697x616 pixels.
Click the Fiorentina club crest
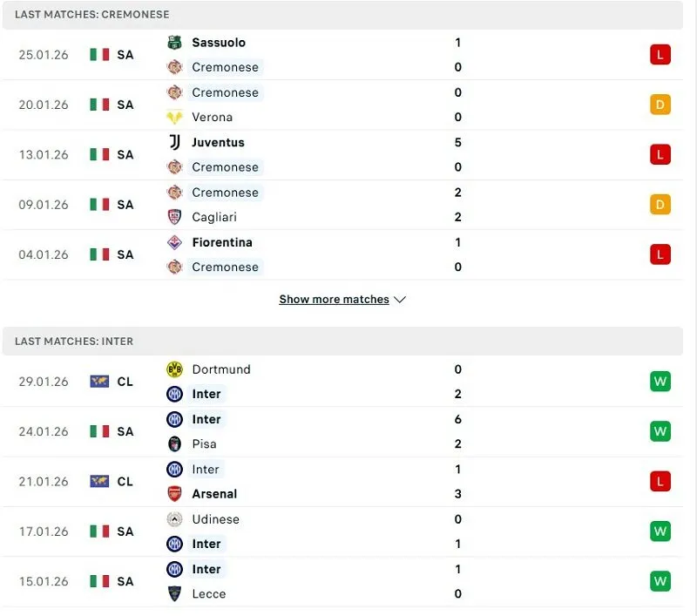(x=175, y=242)
